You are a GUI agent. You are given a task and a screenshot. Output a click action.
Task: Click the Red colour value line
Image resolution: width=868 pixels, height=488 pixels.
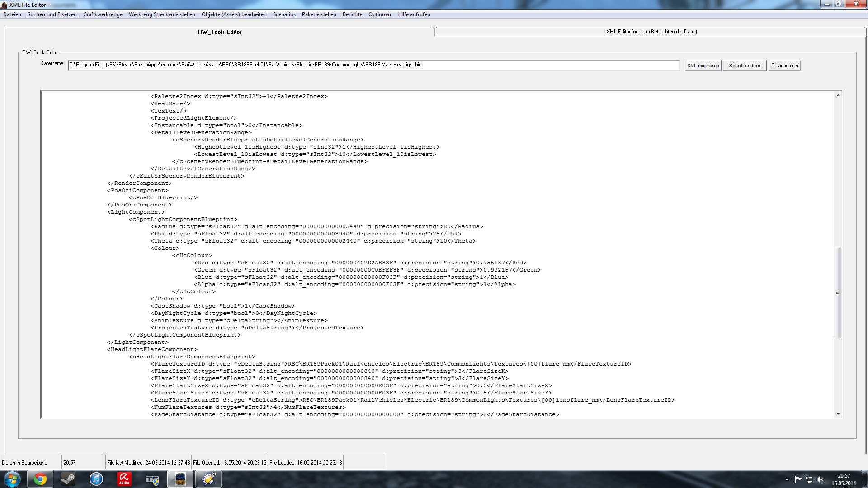point(360,263)
